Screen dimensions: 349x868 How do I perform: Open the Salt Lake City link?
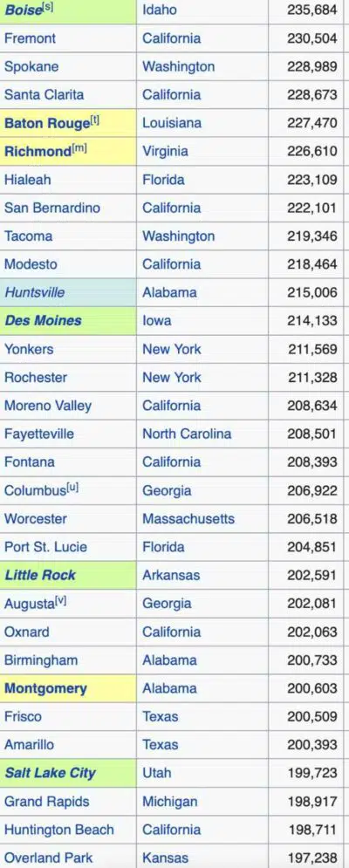50,773
